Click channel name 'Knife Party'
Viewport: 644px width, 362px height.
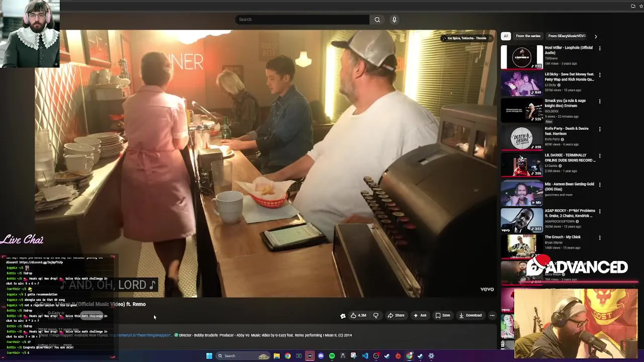[x=553, y=139]
